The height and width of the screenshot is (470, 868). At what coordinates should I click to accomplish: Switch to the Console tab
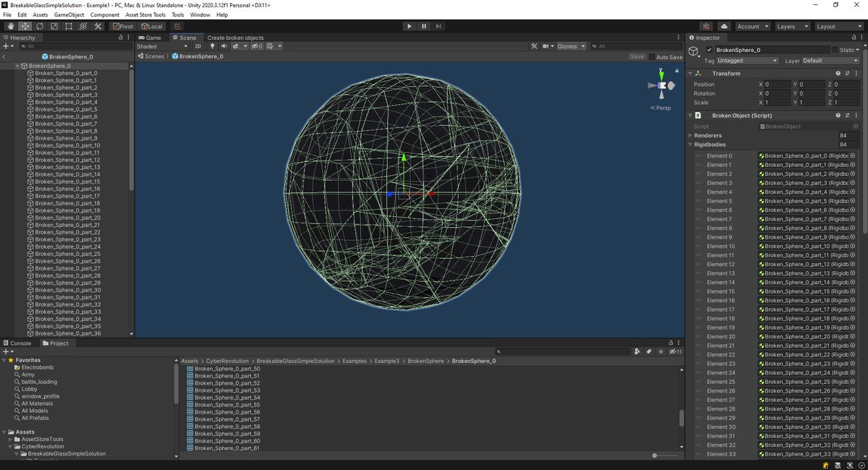pyautogui.click(x=17, y=343)
